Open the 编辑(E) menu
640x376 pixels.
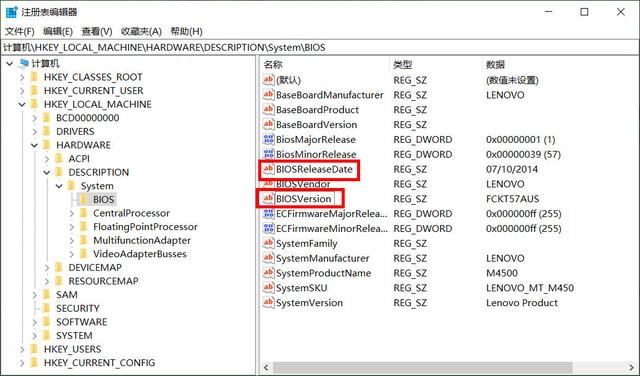[58, 31]
